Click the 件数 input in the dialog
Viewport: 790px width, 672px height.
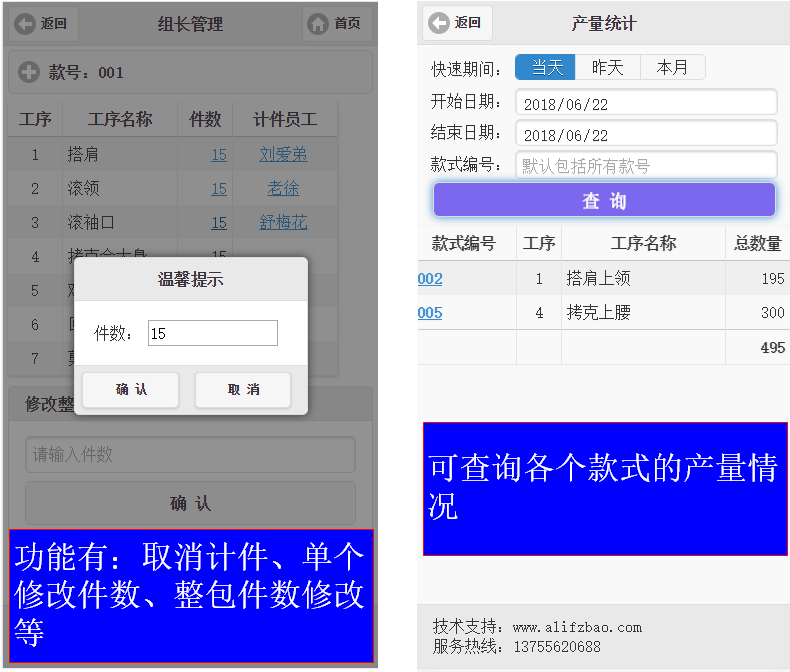click(212, 334)
